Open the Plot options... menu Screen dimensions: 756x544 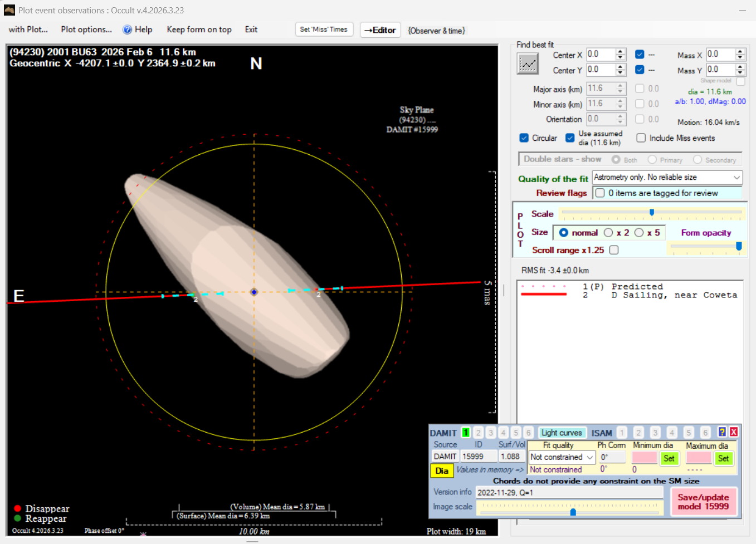tap(86, 30)
